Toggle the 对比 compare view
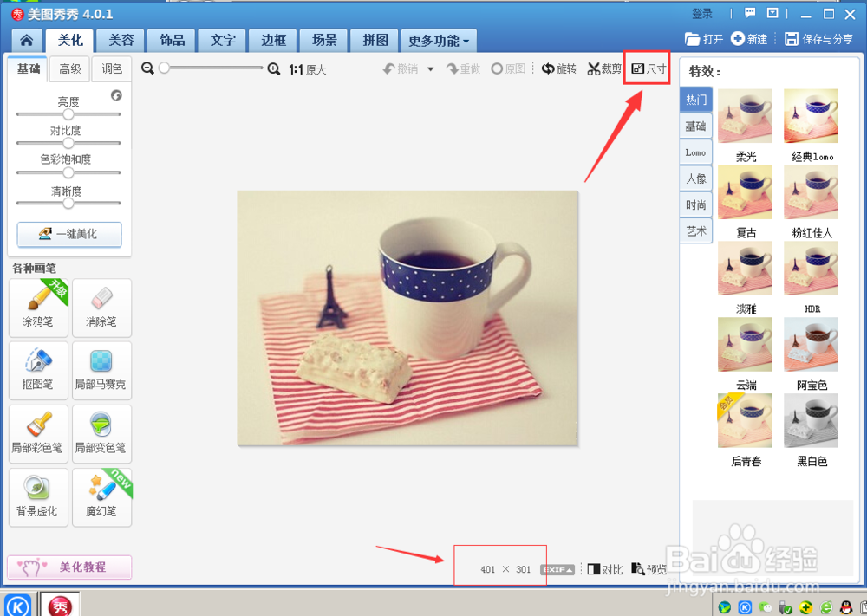Image resolution: width=867 pixels, height=616 pixels. click(x=605, y=569)
